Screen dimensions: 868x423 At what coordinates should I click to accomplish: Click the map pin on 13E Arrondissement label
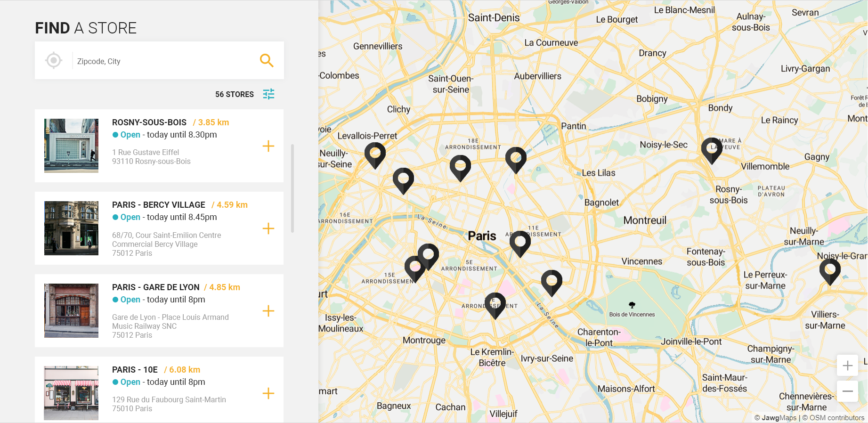(495, 306)
